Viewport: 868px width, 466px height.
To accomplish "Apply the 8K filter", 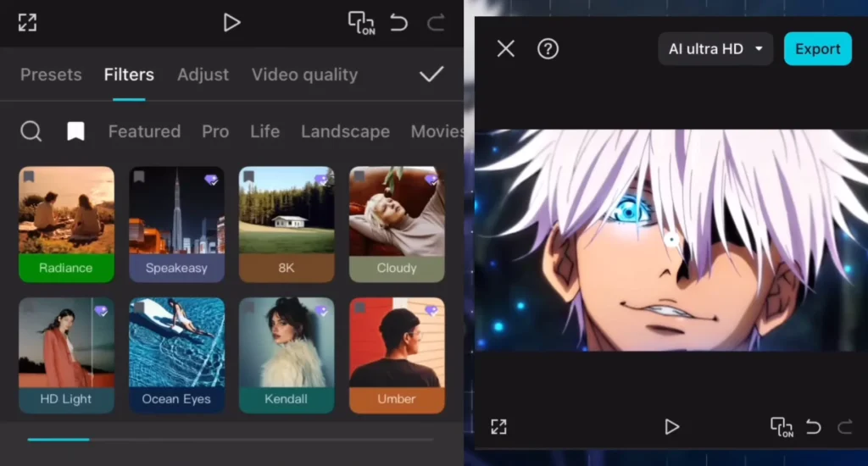I will point(287,225).
